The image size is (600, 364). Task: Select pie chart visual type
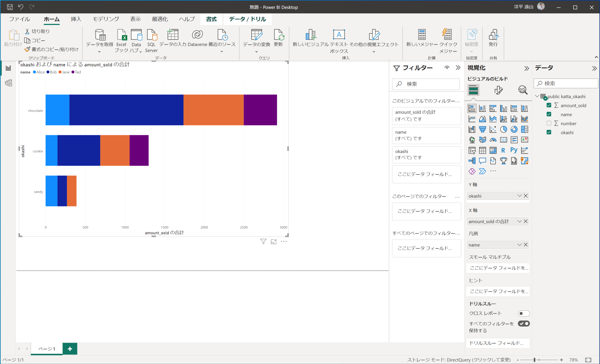point(503,129)
